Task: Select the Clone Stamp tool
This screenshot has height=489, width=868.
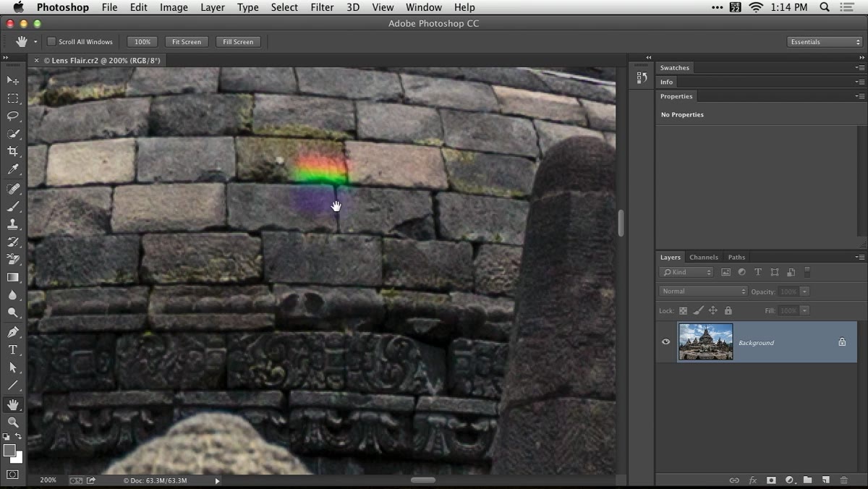Action: coord(13,224)
